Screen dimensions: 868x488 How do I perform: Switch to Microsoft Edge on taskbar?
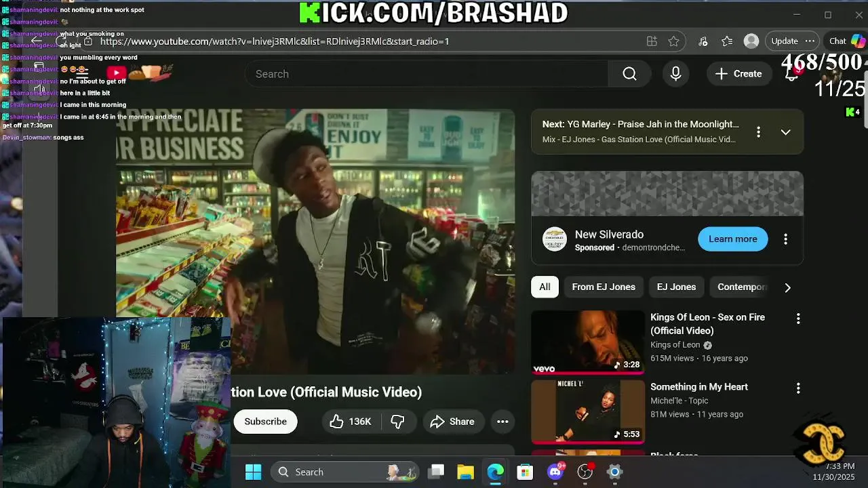point(495,472)
